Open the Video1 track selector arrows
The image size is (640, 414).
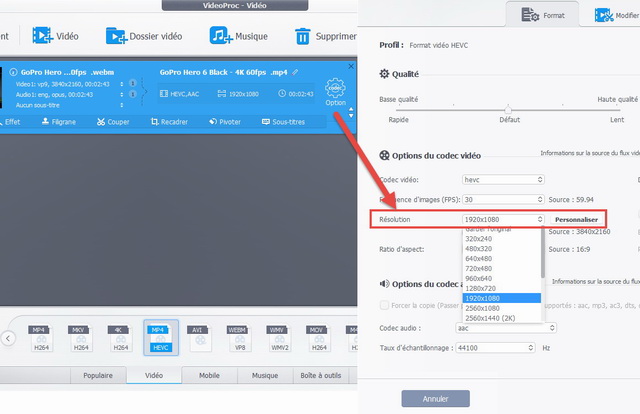[x=122, y=84]
